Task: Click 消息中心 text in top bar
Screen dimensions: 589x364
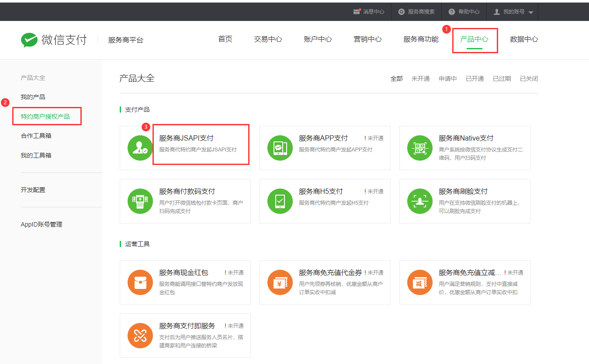Action: pos(374,12)
